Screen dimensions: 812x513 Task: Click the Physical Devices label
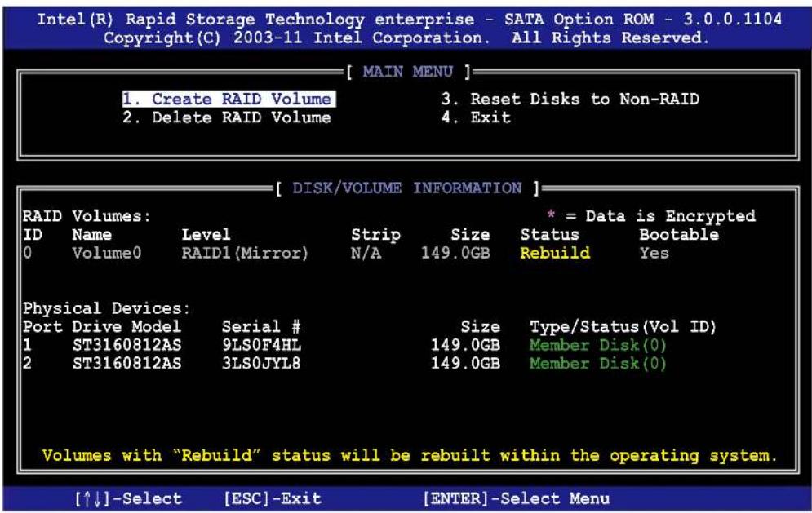106,308
